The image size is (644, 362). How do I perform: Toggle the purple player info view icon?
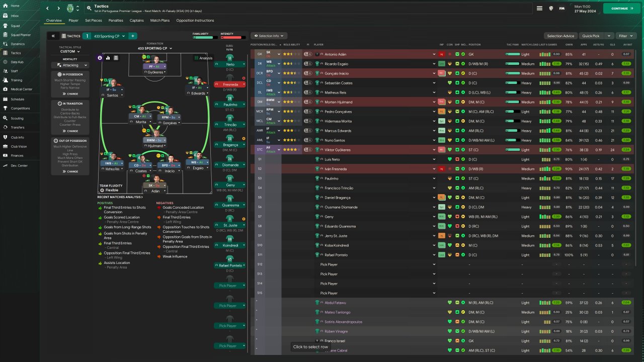coord(100,58)
